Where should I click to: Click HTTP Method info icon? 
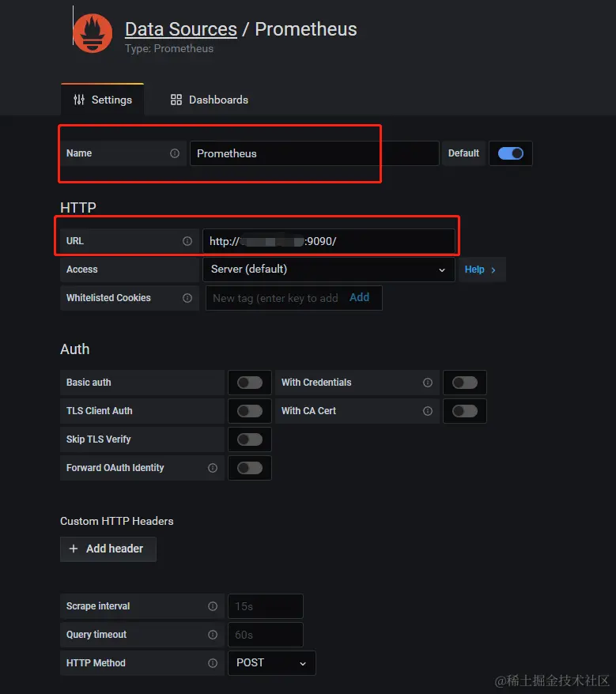tap(213, 662)
